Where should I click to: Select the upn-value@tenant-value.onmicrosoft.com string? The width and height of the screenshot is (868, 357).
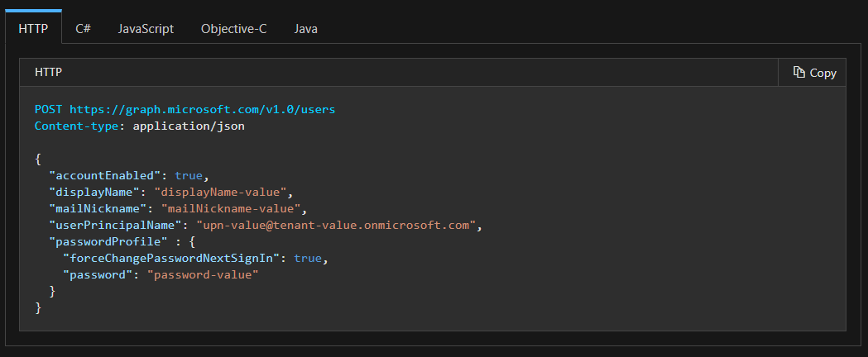336,226
